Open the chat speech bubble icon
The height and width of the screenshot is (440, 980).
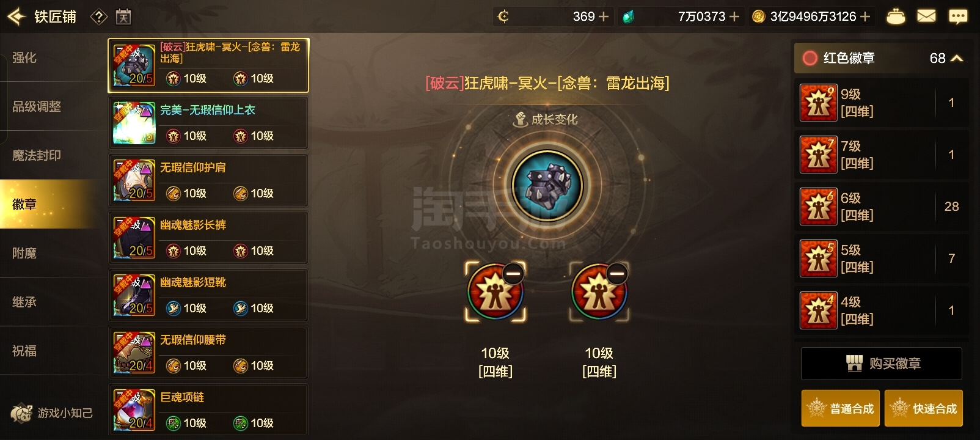tap(958, 16)
